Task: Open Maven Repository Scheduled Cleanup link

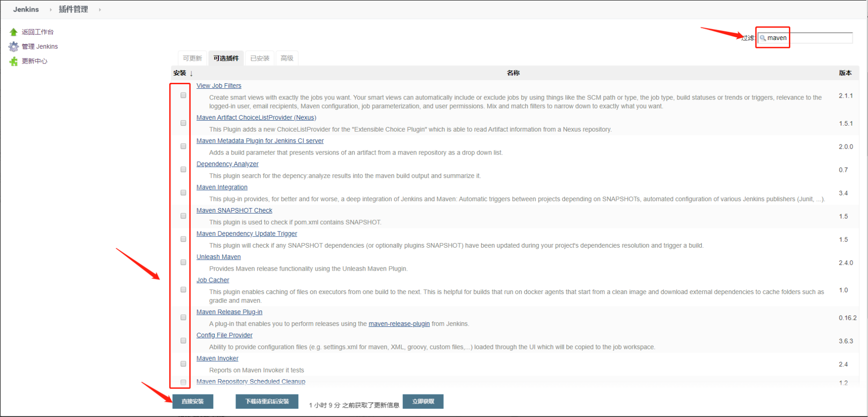Action: click(x=251, y=382)
